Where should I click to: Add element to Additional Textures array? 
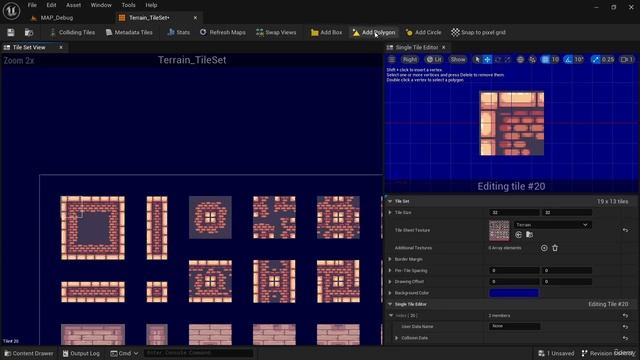click(544, 248)
